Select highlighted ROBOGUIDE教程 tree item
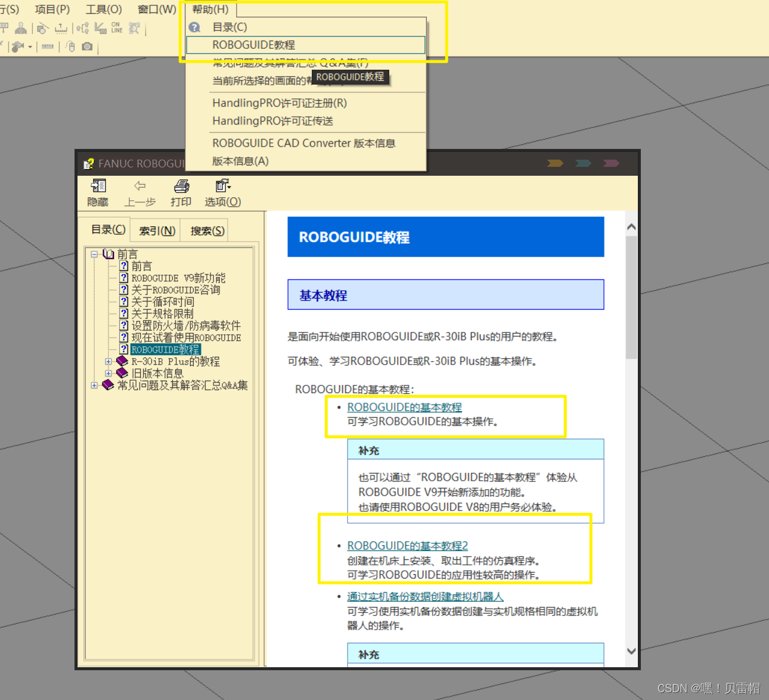769x700 pixels. [x=166, y=350]
